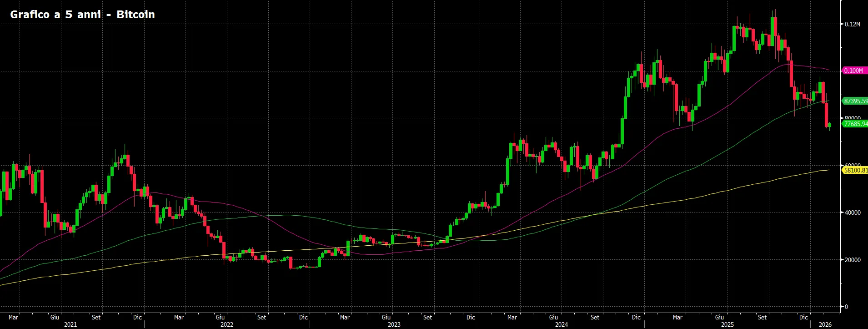Click the 2026 year label on the time axis
This screenshot has height=329, width=868.
[x=825, y=324]
